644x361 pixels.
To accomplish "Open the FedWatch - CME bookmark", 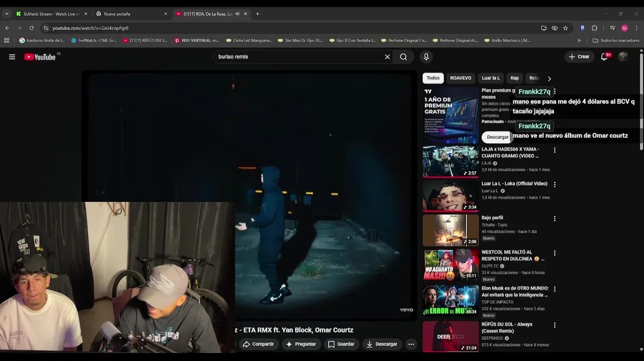I will coord(94,40).
